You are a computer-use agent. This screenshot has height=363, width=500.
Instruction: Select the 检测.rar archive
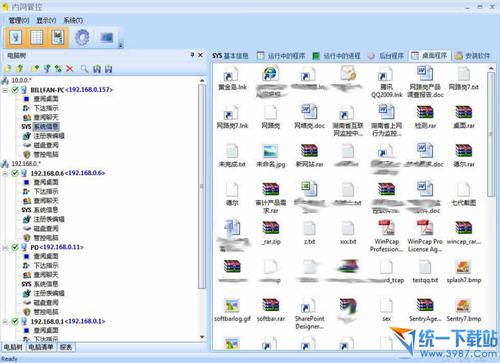pos(425,117)
